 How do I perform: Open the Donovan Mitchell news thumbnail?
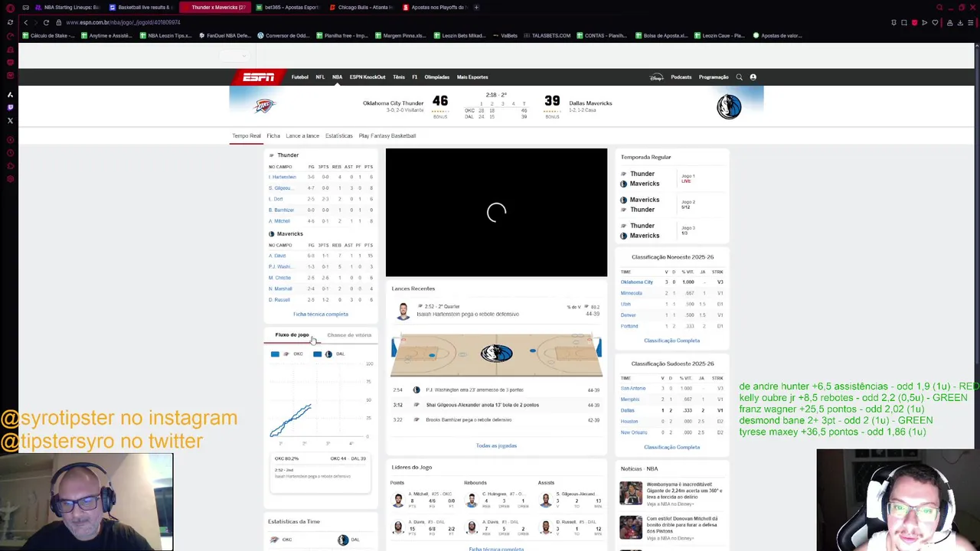pos(631,527)
